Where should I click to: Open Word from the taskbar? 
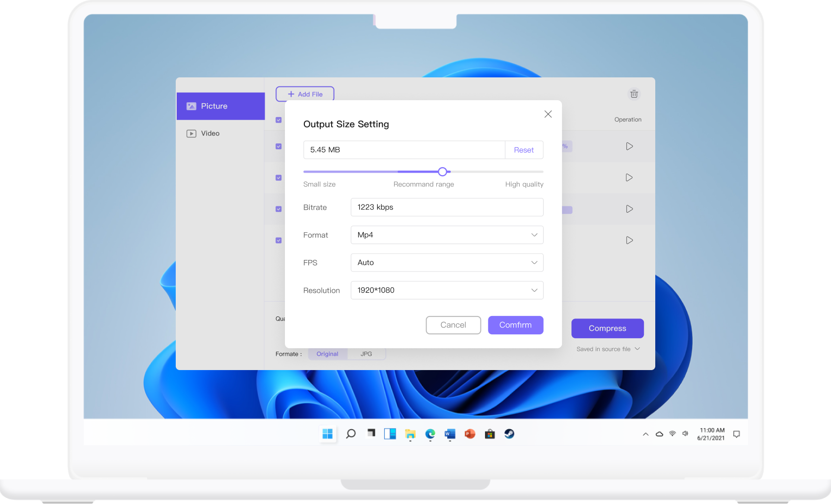[x=450, y=434]
